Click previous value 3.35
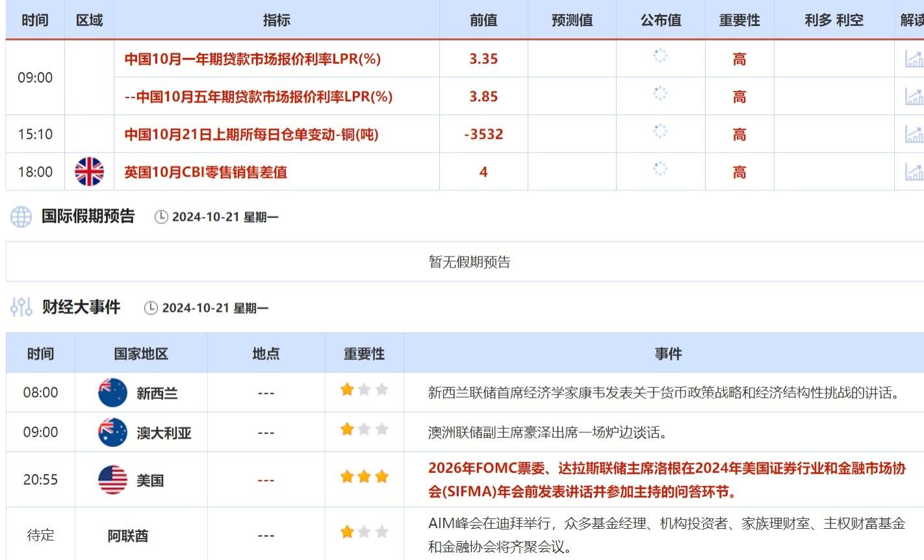924x560 pixels. (x=483, y=59)
